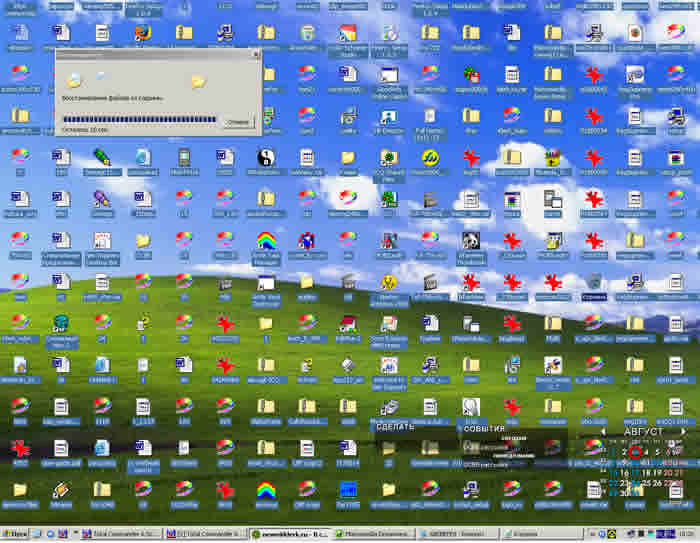Go to previous month in calendar widget
The height and width of the screenshot is (543, 700).
[x=603, y=432]
